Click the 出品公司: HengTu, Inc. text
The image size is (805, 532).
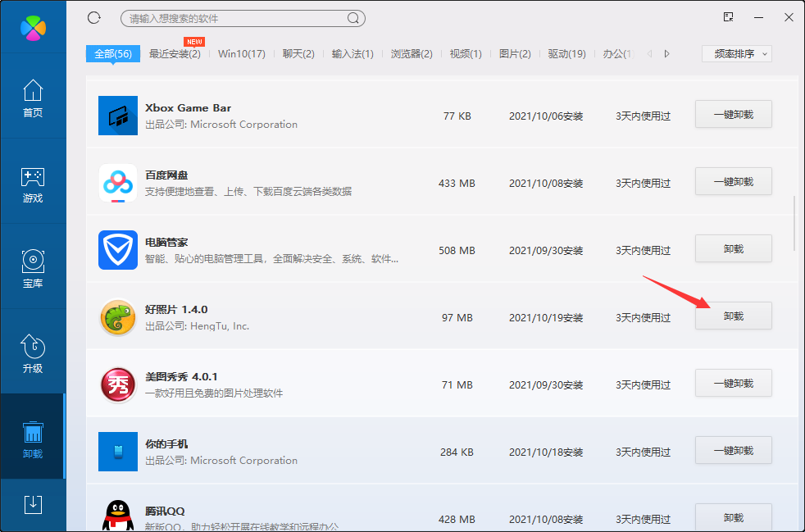(197, 326)
